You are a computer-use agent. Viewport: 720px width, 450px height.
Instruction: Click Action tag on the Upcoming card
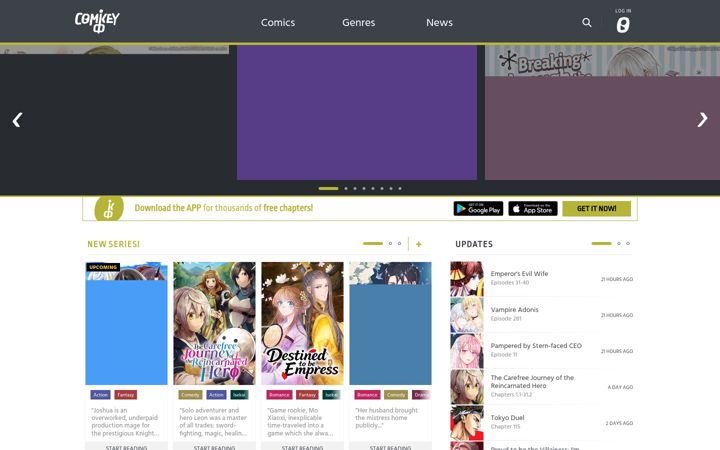100,395
